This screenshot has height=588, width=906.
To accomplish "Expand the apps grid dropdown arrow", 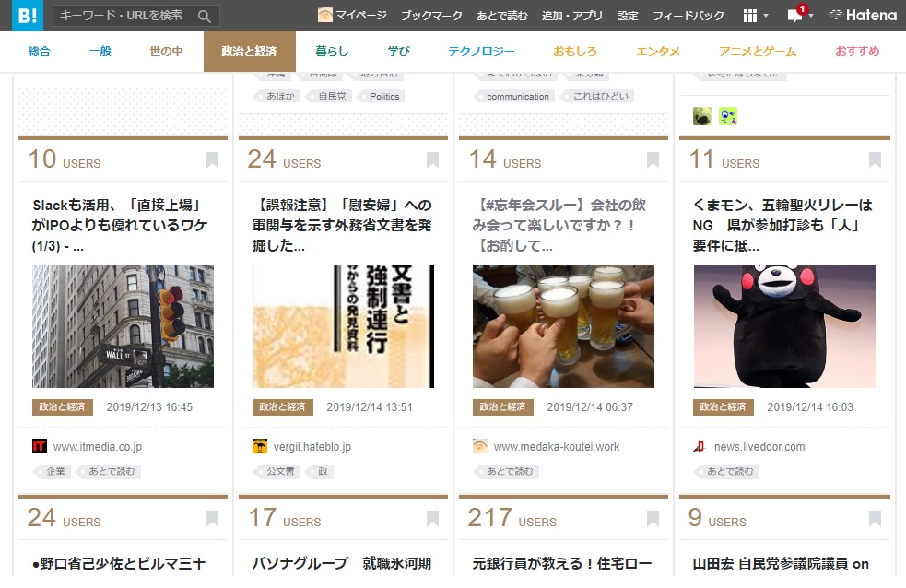I will pyautogui.click(x=766, y=16).
